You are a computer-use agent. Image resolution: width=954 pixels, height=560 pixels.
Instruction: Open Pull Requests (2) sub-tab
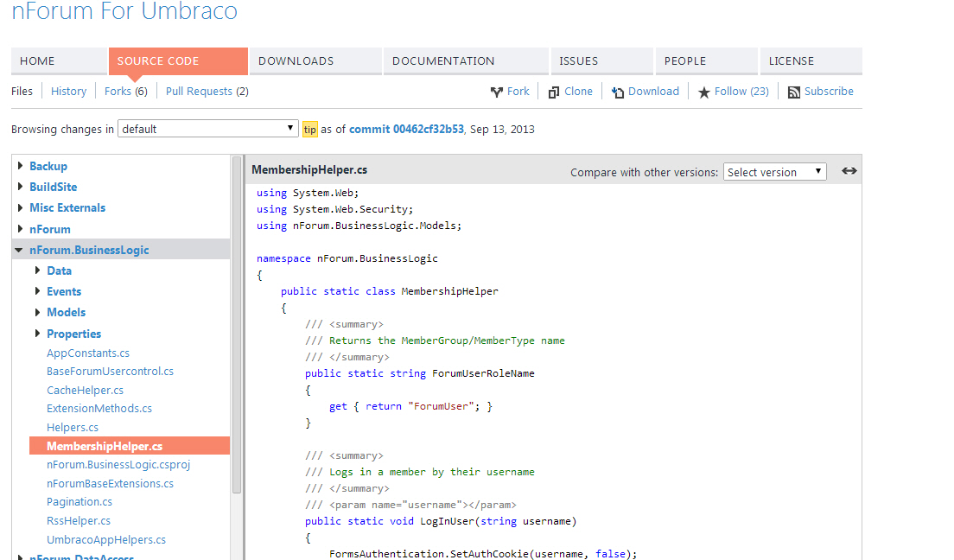pos(207,92)
